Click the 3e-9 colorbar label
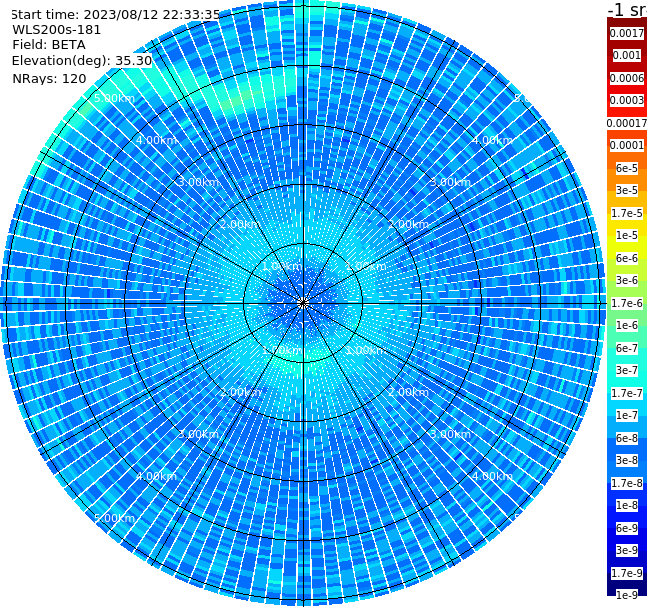This screenshot has width=647, height=607. pos(627,550)
